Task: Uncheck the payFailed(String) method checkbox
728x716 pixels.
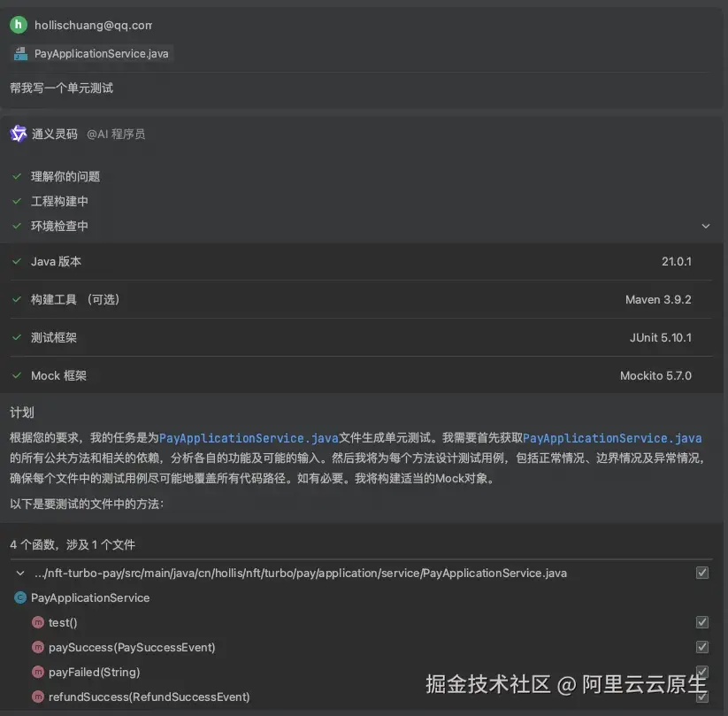Action: click(x=702, y=672)
